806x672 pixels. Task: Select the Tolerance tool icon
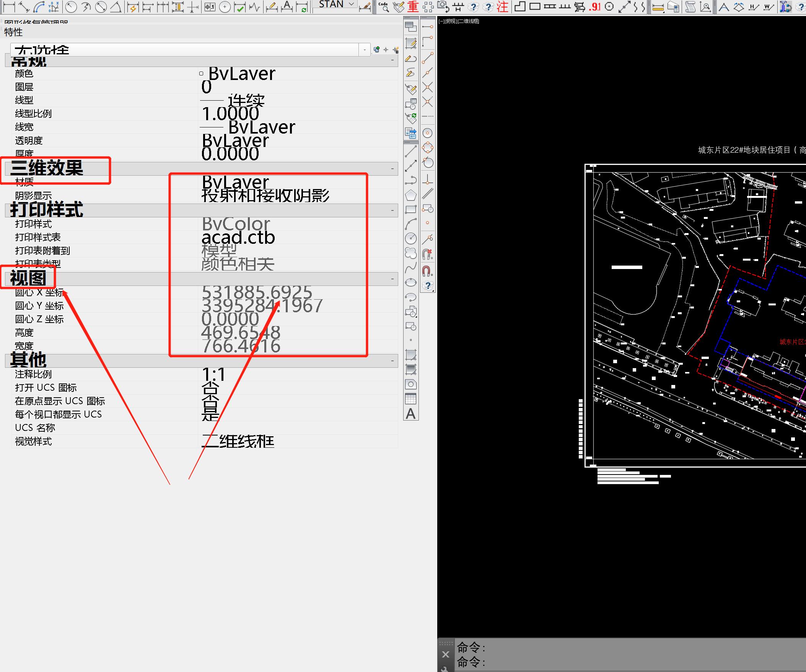tap(210, 7)
